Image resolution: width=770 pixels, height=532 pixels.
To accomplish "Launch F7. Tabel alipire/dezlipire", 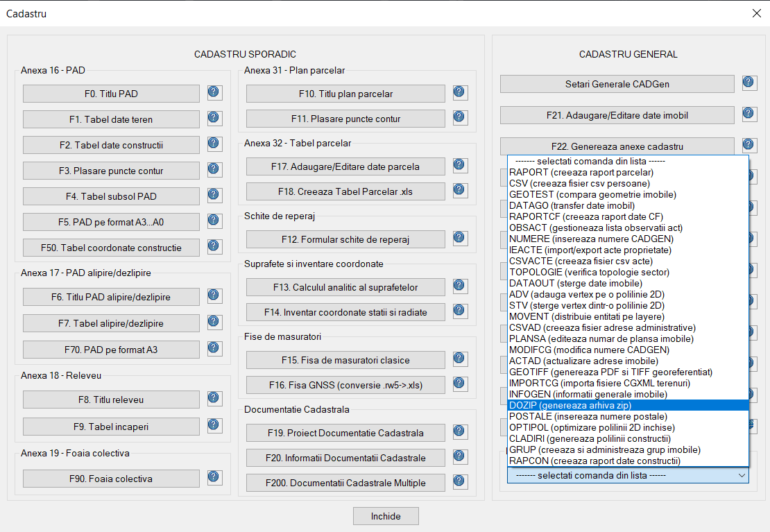I will 111,323.
